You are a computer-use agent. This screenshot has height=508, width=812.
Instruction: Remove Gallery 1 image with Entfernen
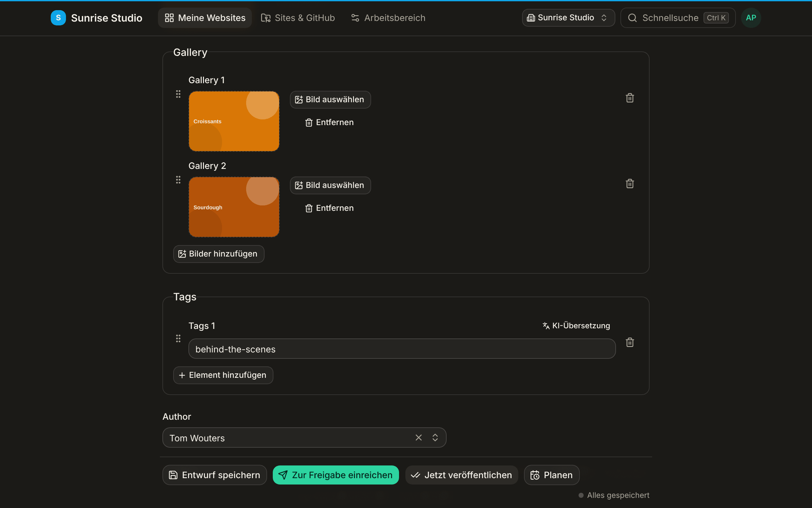329,122
